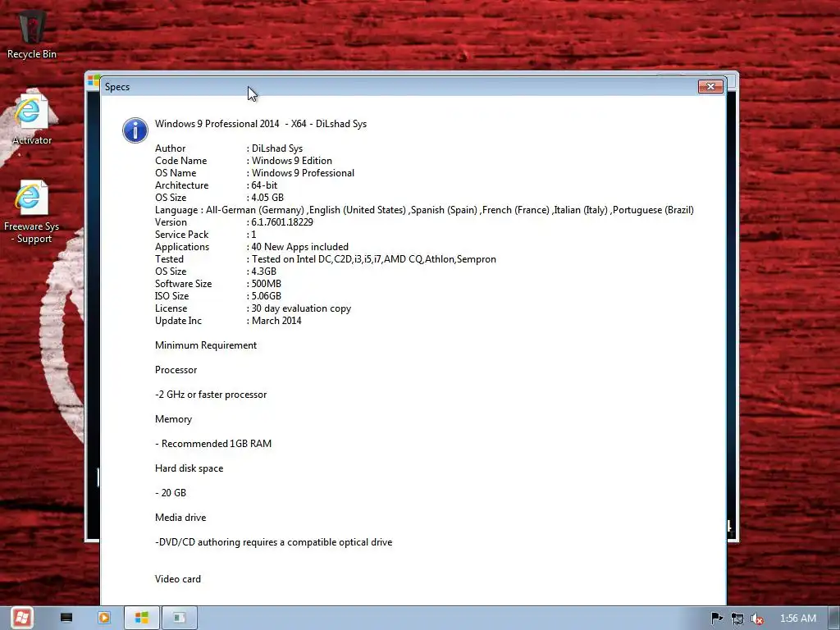Click ISO Size value '5.06GB'

tap(267, 296)
